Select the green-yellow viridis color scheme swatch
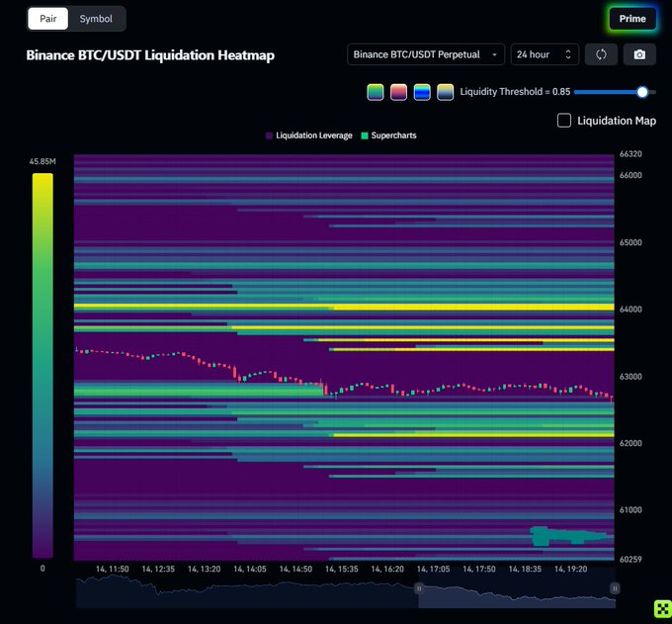The height and width of the screenshot is (624, 672). [x=375, y=92]
